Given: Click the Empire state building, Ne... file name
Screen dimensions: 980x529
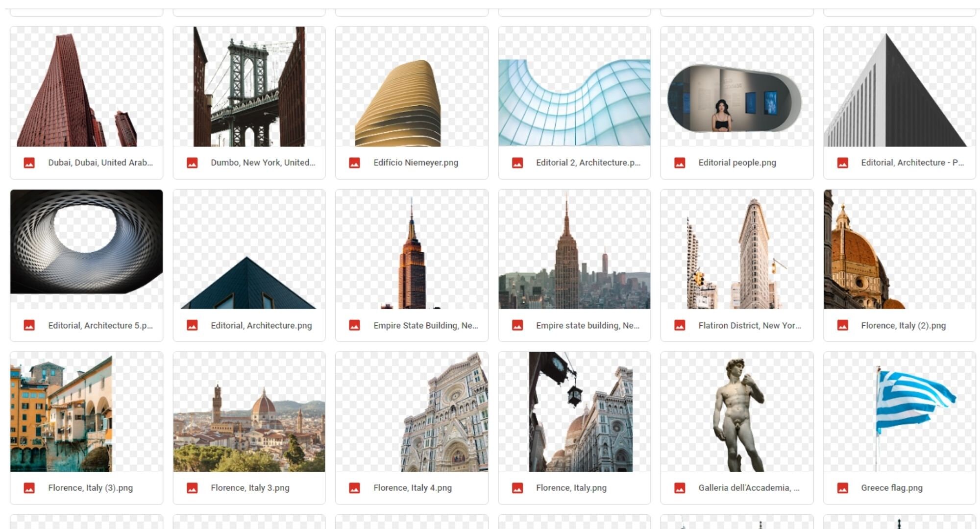Looking at the screenshot, I should click(587, 325).
